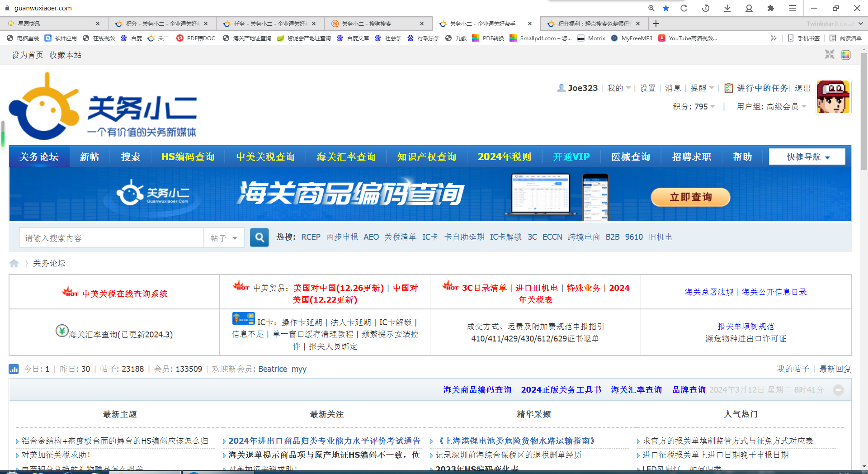
Task: Click the 品牌查询 link
Action: 689,390
